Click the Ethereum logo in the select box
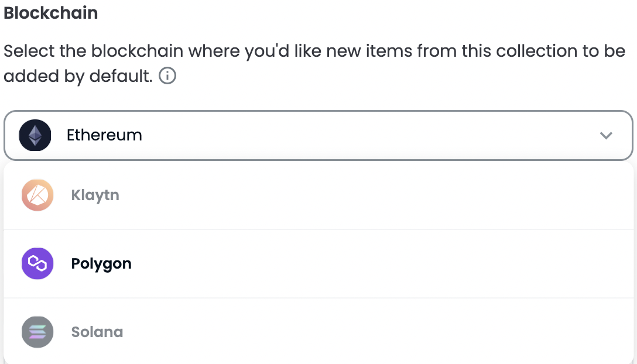 (35, 135)
